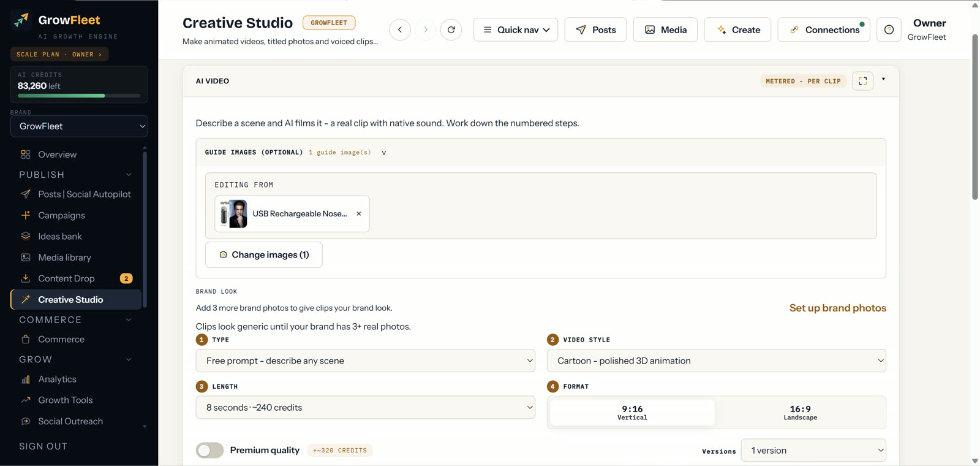The width and height of the screenshot is (980, 466).
Task: Click the METERED - PER CLIP tag
Action: pyautogui.click(x=803, y=81)
